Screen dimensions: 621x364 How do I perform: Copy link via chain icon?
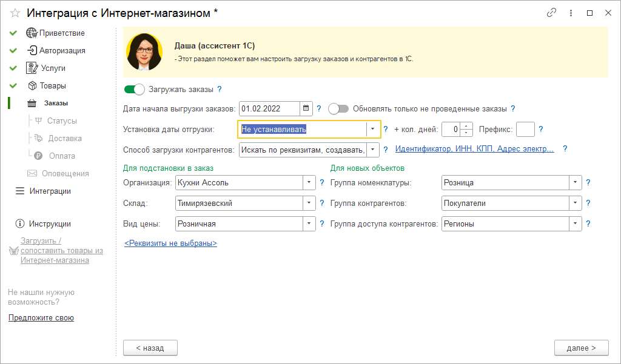pyautogui.click(x=551, y=13)
